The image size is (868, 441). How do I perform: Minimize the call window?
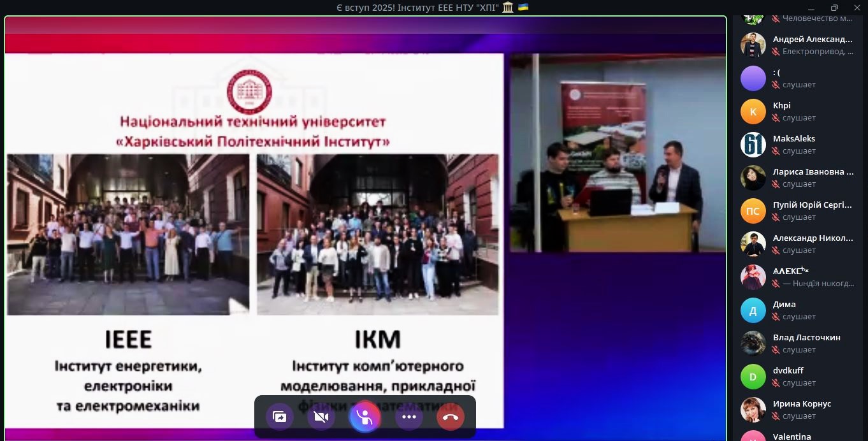[811, 8]
